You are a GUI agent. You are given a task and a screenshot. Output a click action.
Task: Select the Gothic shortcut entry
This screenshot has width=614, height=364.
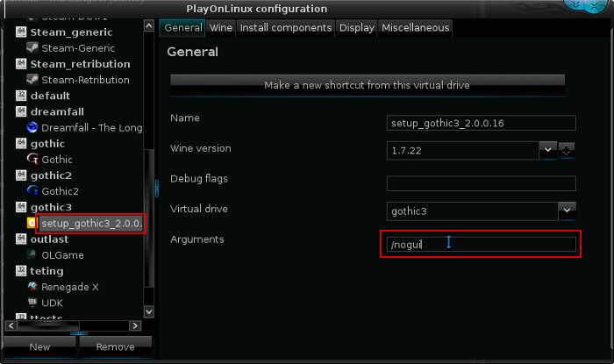tap(57, 160)
